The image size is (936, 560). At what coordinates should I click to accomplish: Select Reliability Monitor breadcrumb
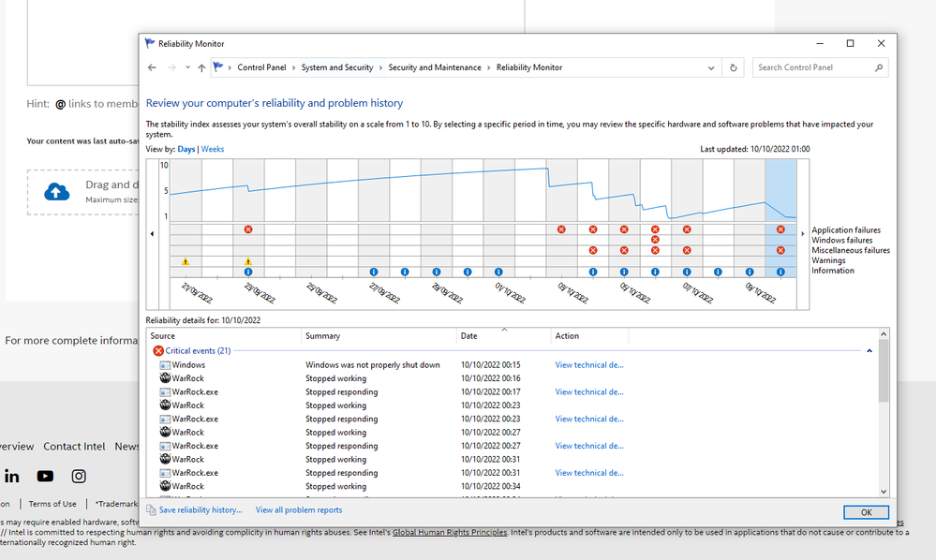point(528,67)
